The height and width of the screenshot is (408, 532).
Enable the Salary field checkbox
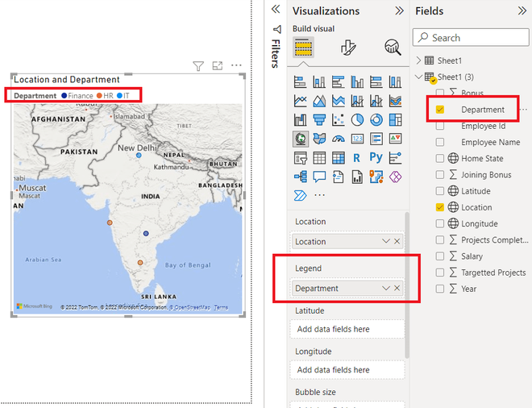[x=440, y=256]
